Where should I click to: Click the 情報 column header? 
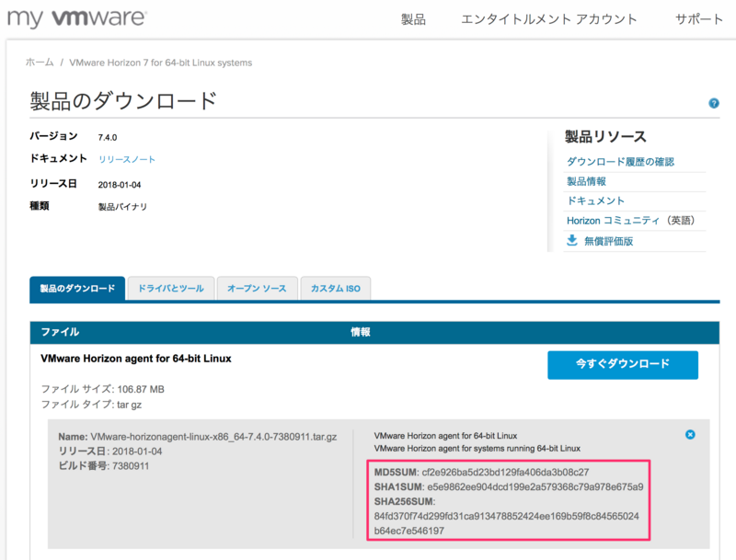coord(361,332)
